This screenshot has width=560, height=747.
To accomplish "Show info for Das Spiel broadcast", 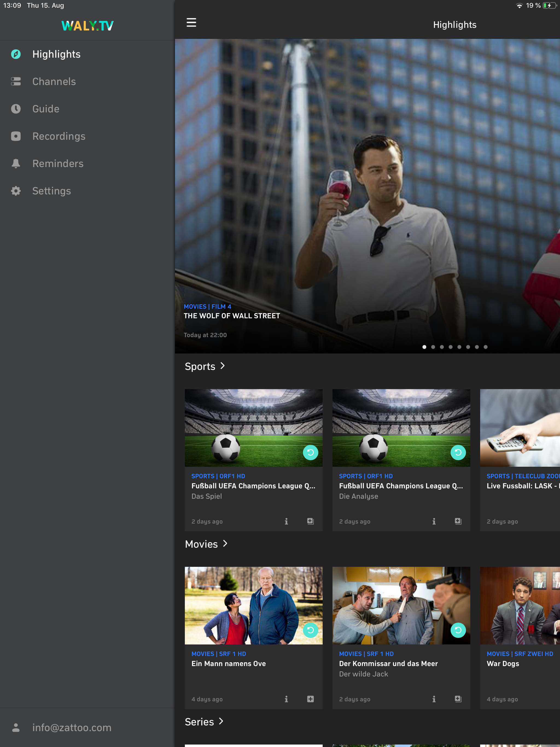I will pyautogui.click(x=286, y=521).
